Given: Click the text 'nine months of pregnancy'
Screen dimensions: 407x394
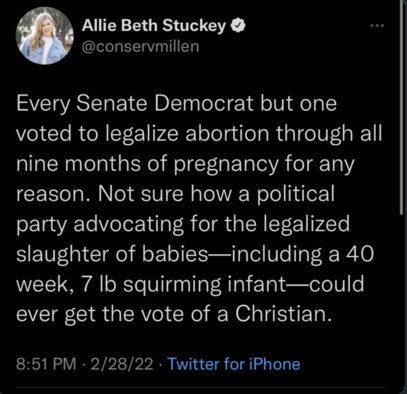Looking at the screenshot, I should pos(147,164).
